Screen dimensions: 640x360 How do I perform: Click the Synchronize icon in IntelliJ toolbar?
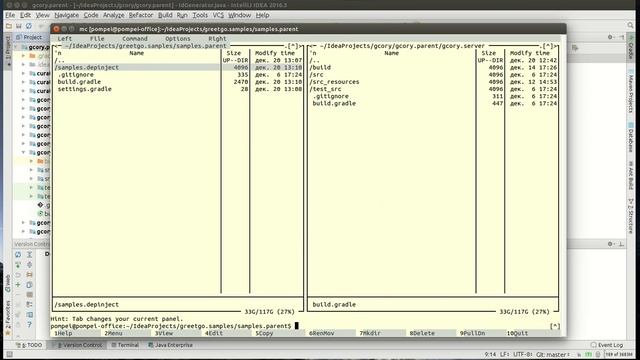(x=29, y=26)
